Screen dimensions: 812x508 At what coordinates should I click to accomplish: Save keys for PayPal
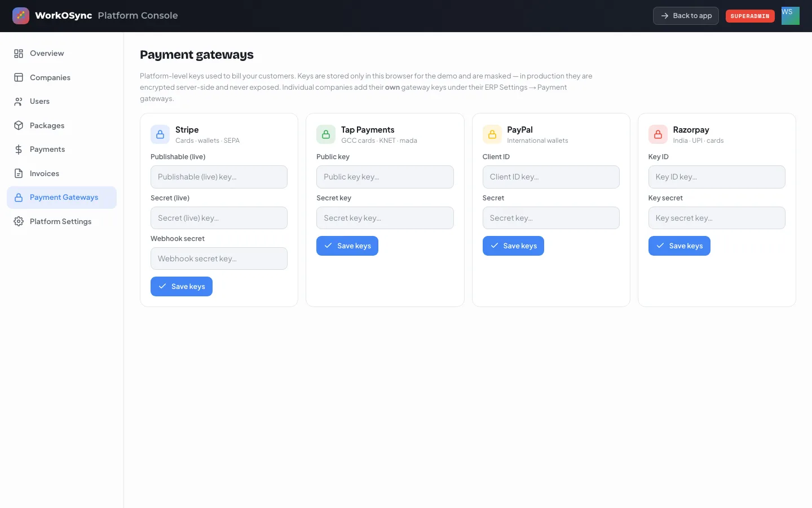point(513,246)
